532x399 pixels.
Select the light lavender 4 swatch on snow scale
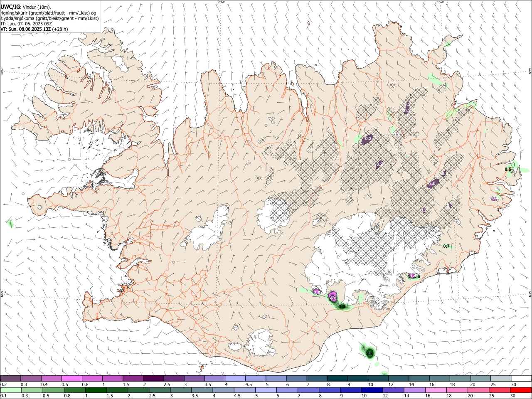pos(235,379)
